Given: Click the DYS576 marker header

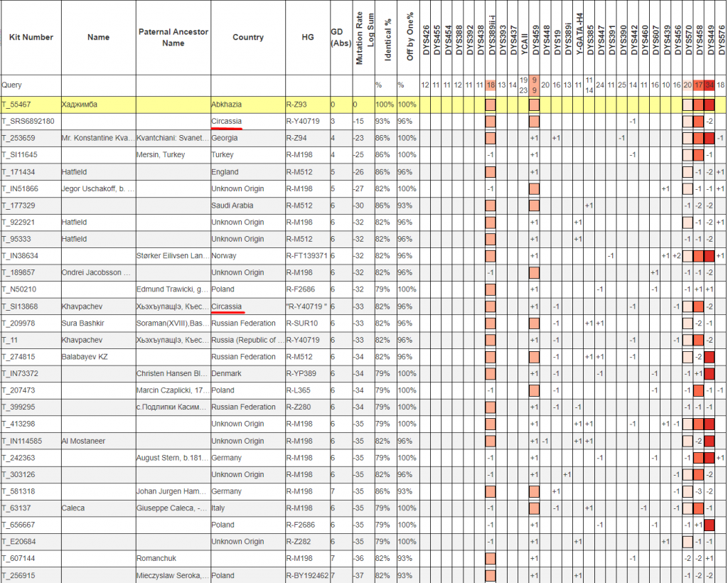Looking at the screenshot, I should point(721,41).
